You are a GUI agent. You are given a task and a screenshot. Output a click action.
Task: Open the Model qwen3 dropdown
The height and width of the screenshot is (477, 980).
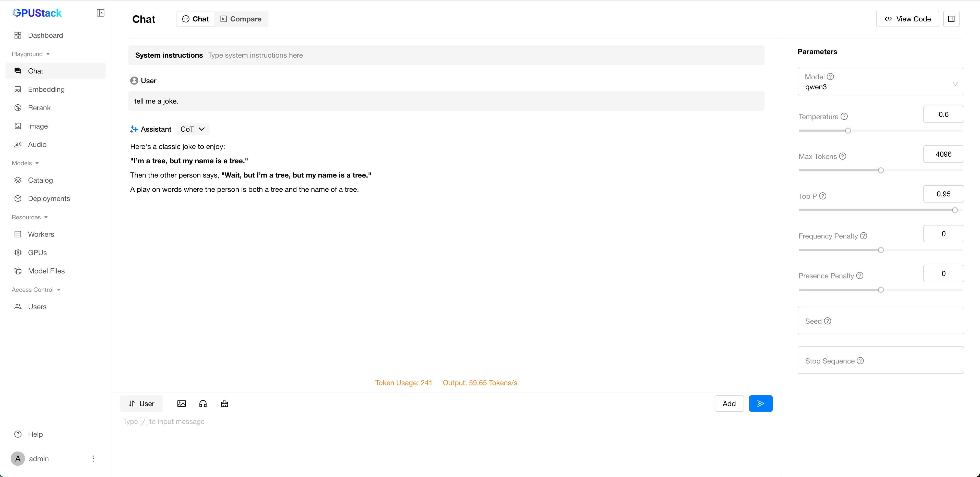coord(880,82)
